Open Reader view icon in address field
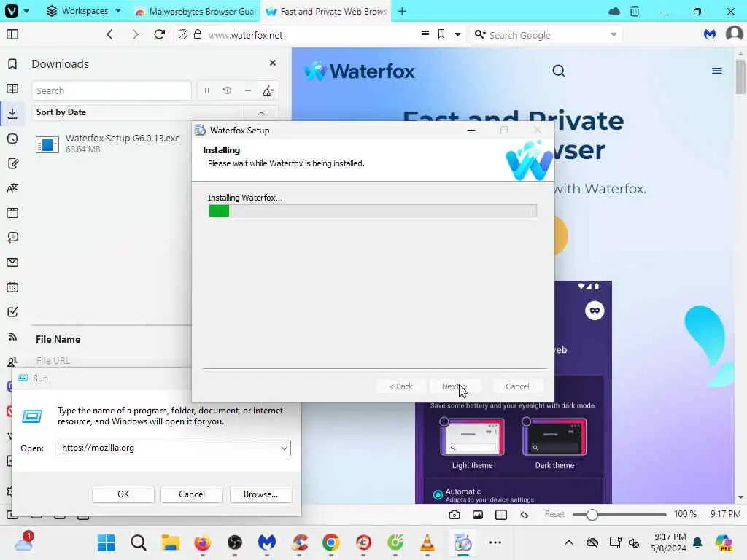The image size is (747, 560). click(x=425, y=34)
